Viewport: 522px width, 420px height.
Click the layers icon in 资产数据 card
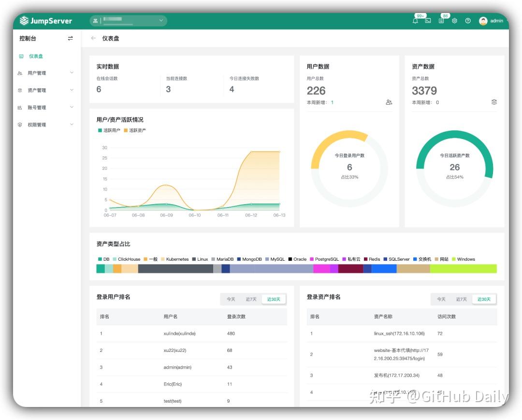pos(494,102)
